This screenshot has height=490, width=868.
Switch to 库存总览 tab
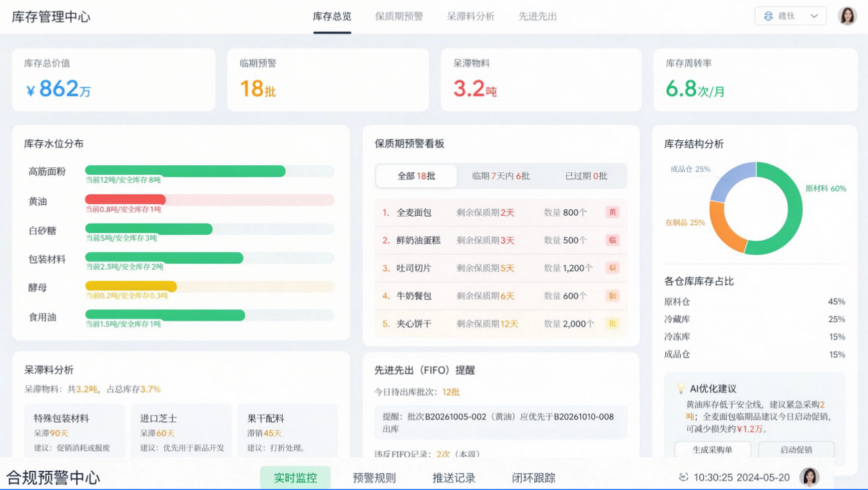332,17
